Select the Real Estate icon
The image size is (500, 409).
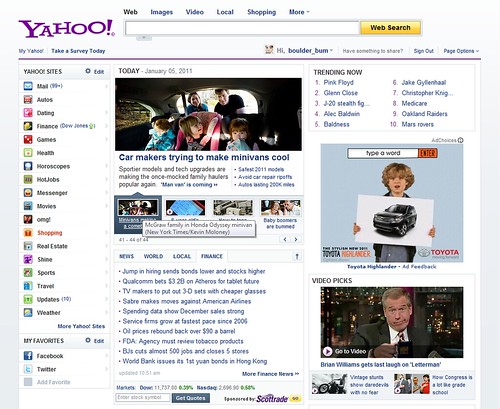click(28, 246)
